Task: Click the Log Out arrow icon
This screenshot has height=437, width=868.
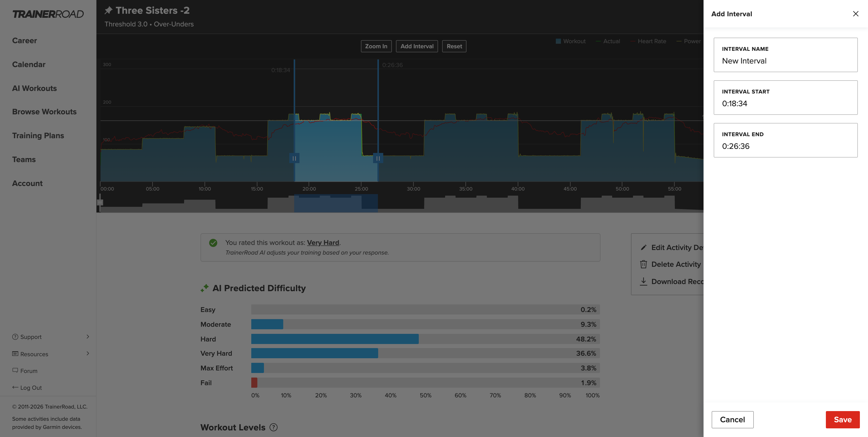Action: [15, 387]
